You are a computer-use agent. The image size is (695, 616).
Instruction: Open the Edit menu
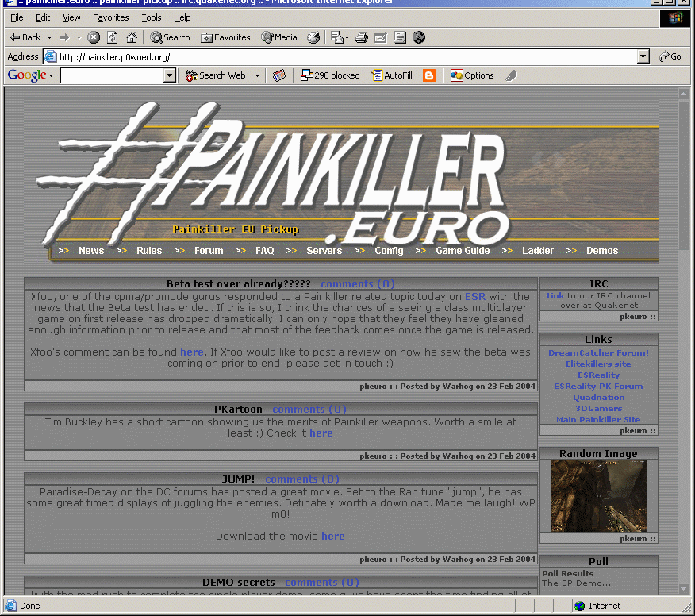43,17
